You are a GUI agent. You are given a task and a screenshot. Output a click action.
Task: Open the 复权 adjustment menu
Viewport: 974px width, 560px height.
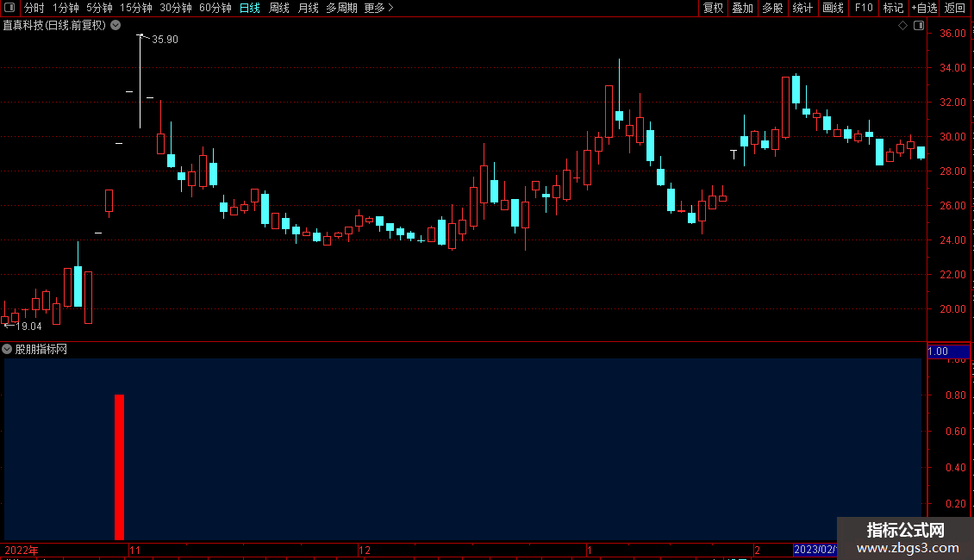pos(713,8)
